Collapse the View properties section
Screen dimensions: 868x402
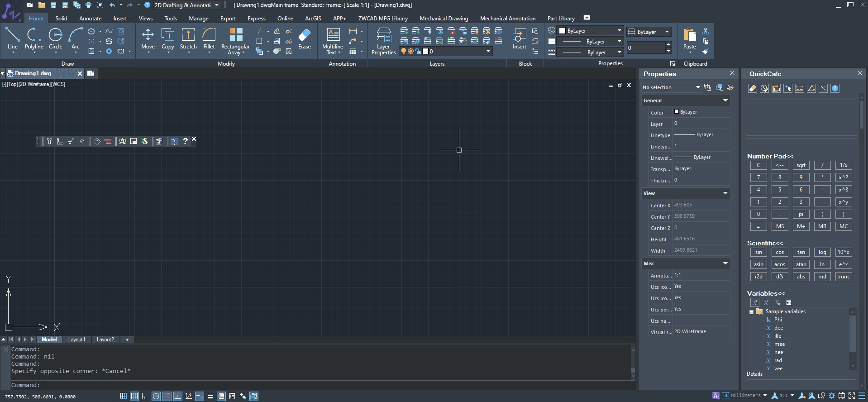[x=725, y=193]
